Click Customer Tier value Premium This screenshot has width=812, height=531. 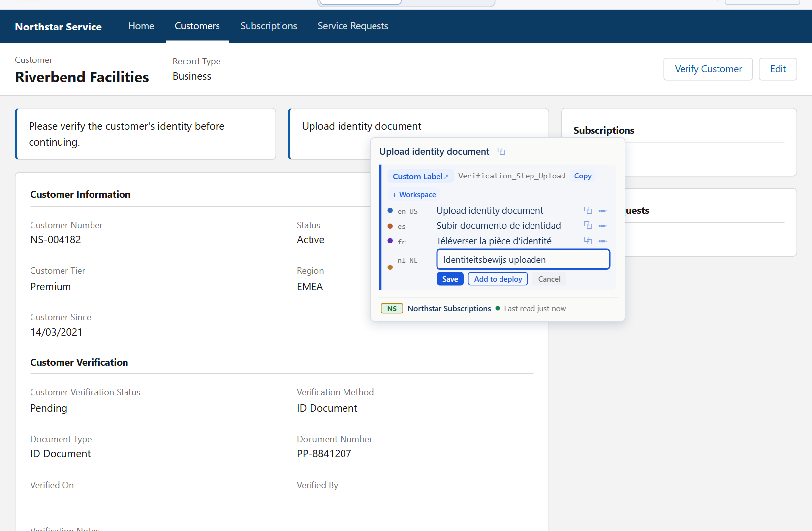point(51,286)
